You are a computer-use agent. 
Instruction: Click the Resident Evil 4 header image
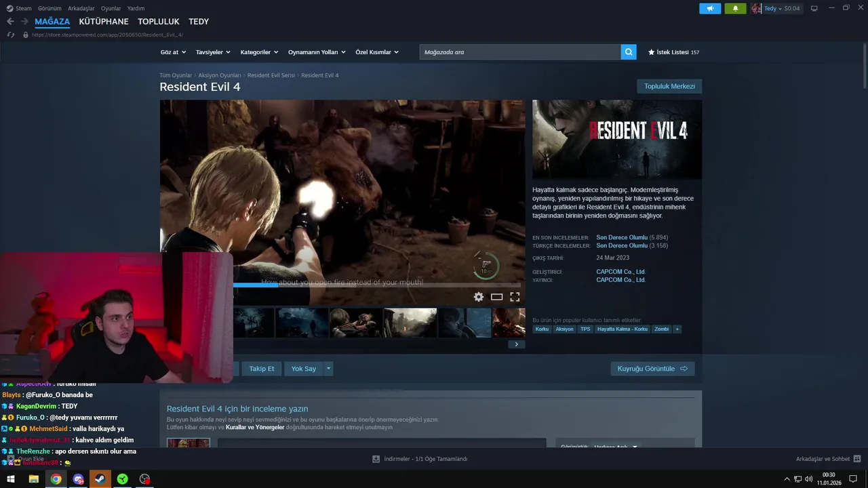tap(617, 140)
